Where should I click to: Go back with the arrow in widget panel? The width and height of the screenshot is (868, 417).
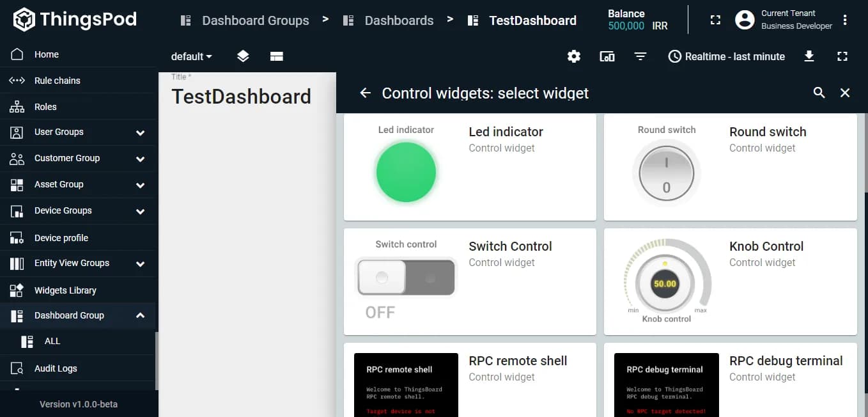tap(365, 93)
